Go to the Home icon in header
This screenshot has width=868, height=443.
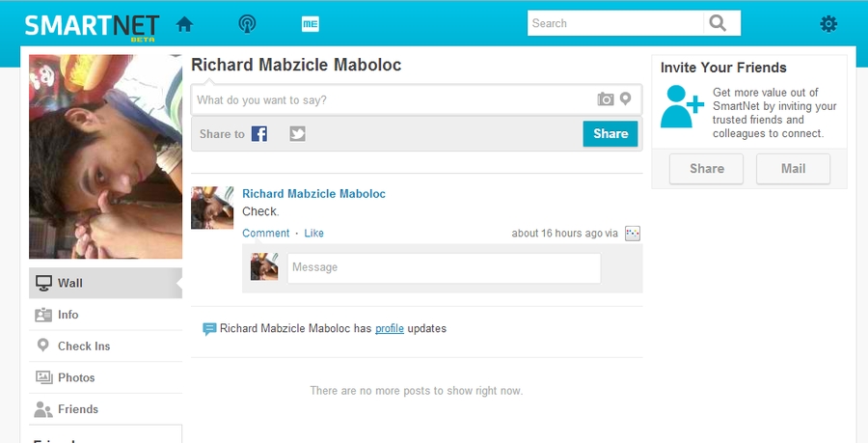[184, 24]
